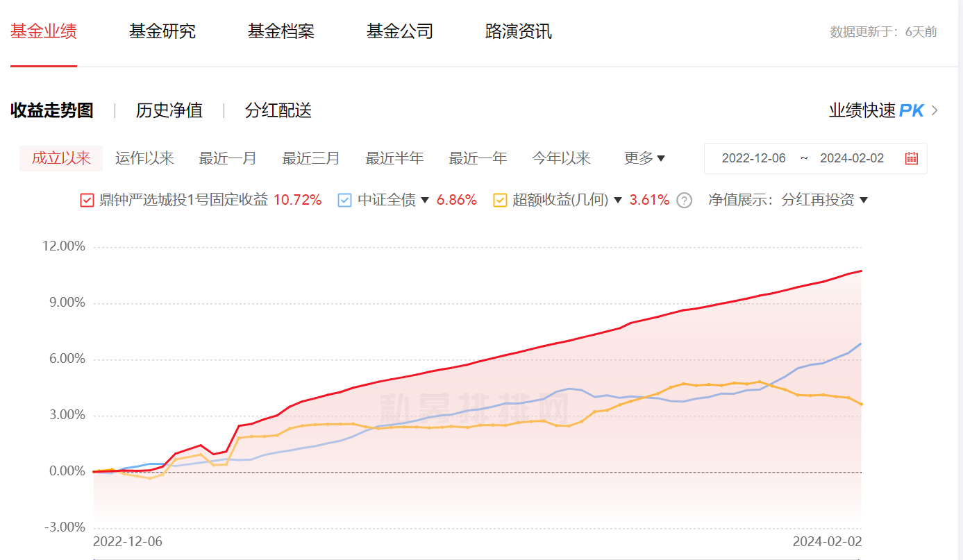The height and width of the screenshot is (560, 963).
Task: Click the 2022-12-06 x-axis start label
Action: point(128,542)
